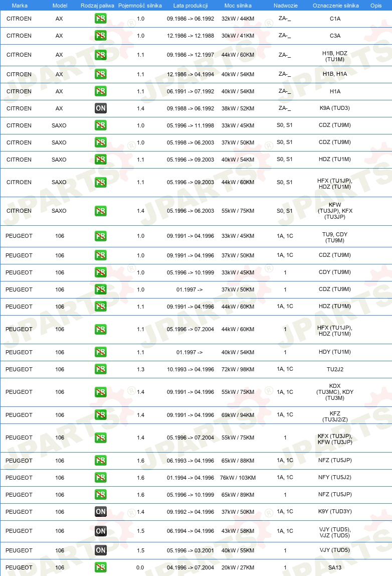Click the diesel ON icon in the 43kW / 58KM row
Viewport: 392px width, 576px height.
pos(101,531)
